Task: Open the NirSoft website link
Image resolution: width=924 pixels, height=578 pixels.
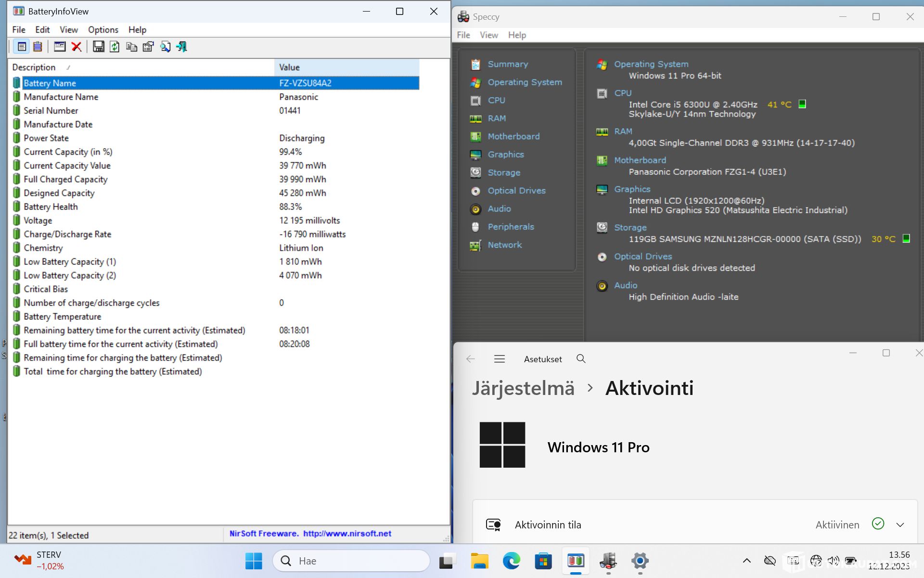Action: coord(346,534)
